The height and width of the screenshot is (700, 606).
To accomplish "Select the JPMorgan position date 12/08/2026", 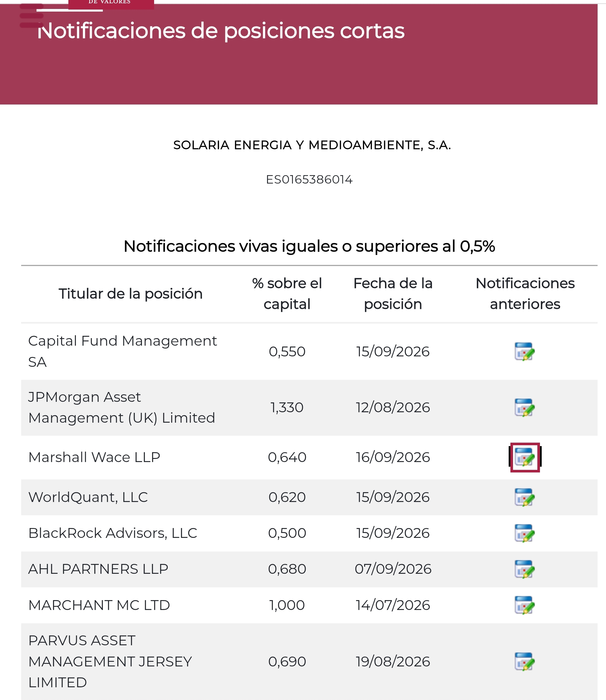I will coord(393,408).
